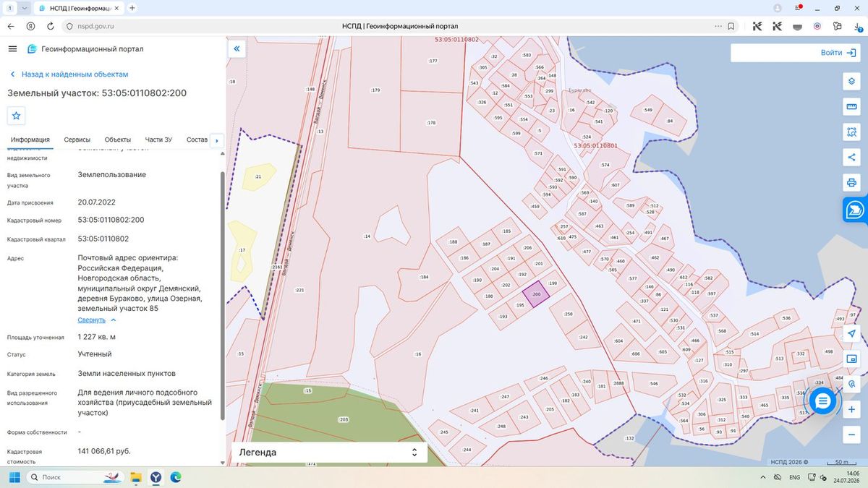The image size is (868, 488).
Task: Open the hamburger main menu
Action: click(12, 49)
